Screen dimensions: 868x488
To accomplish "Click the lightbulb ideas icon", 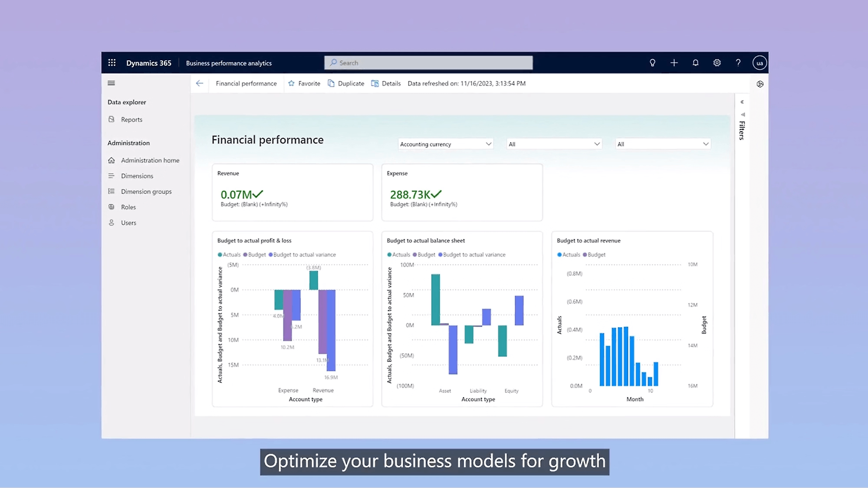I will coord(652,62).
